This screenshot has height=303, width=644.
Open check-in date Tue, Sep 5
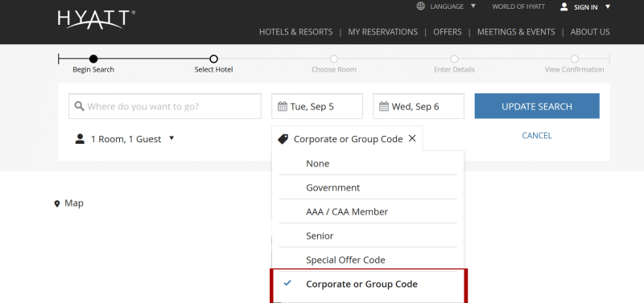click(317, 106)
